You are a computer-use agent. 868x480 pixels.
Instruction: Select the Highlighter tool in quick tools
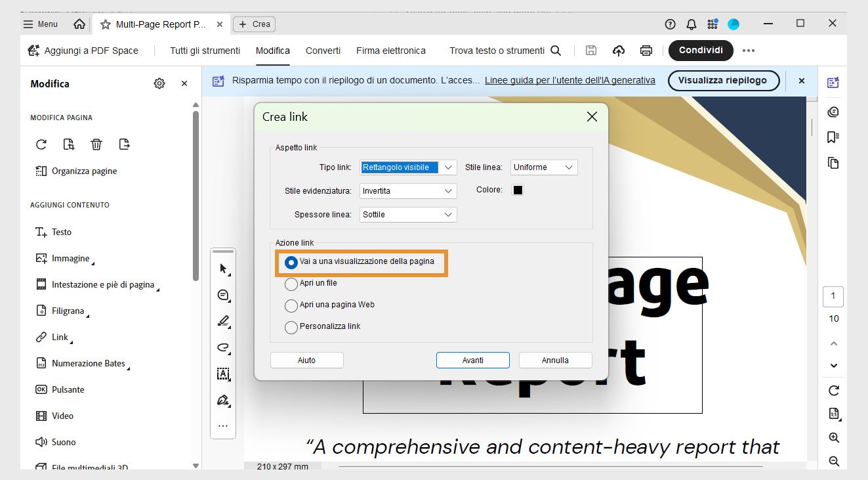point(223,321)
